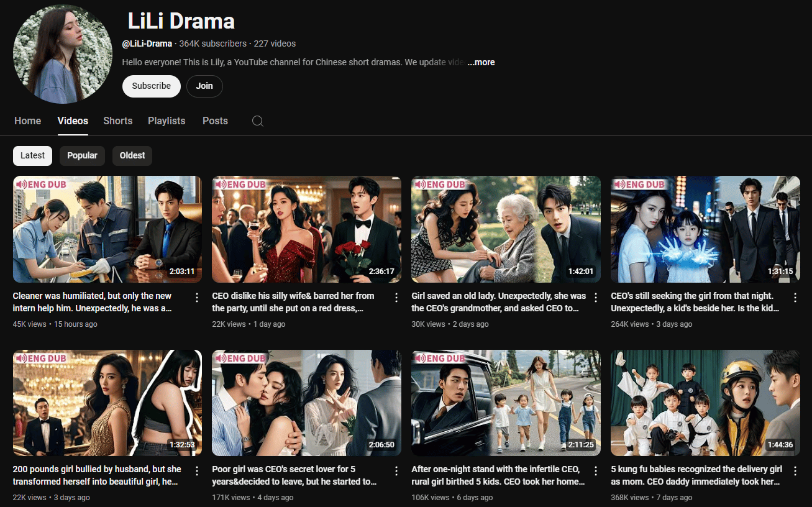
Task: Open options menu for Cleaner was humiliated video
Action: pyautogui.click(x=197, y=298)
